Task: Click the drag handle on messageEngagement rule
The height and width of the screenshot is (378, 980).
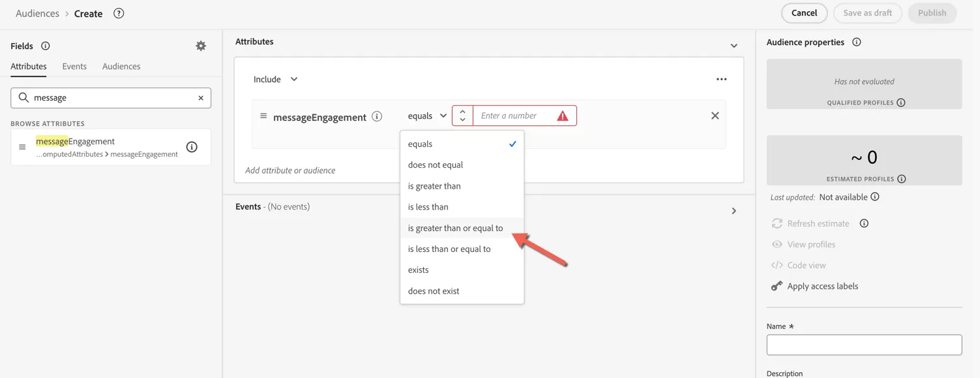Action: [x=263, y=116]
